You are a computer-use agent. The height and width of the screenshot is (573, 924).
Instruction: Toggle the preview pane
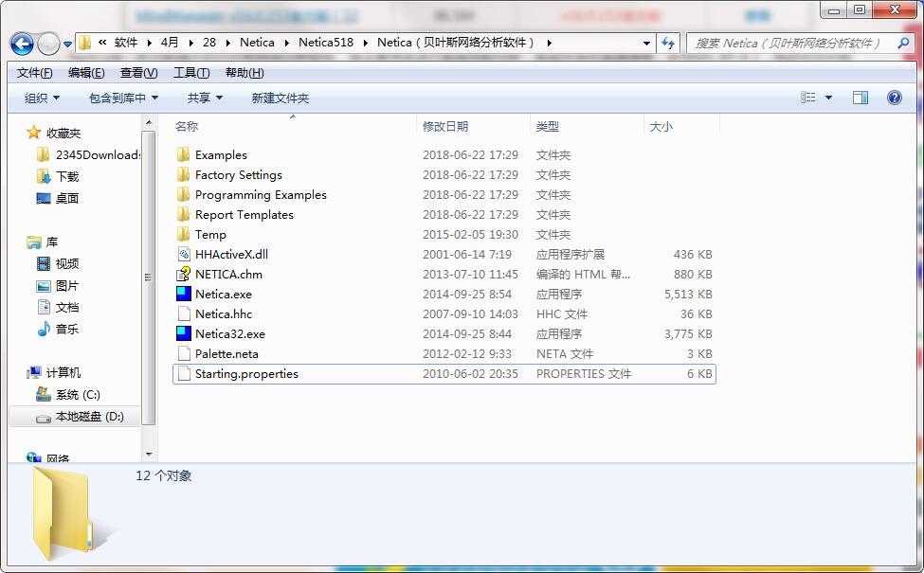click(x=861, y=97)
